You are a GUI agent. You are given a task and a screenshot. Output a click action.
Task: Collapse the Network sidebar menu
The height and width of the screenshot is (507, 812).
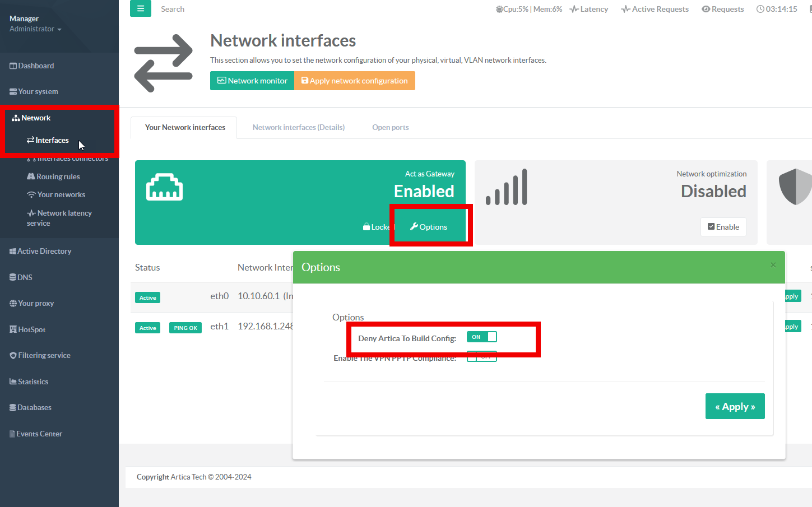click(x=36, y=118)
